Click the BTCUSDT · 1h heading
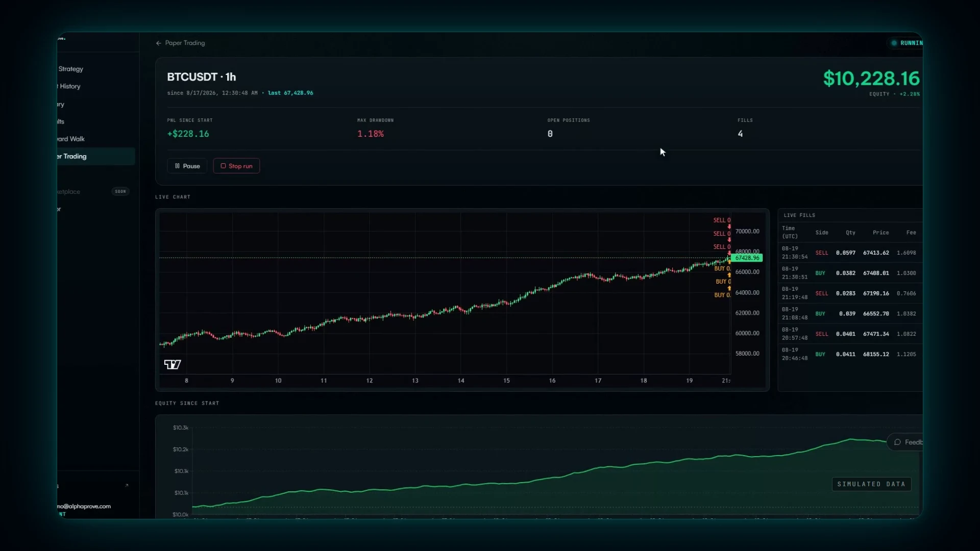The image size is (980, 551). tap(202, 77)
